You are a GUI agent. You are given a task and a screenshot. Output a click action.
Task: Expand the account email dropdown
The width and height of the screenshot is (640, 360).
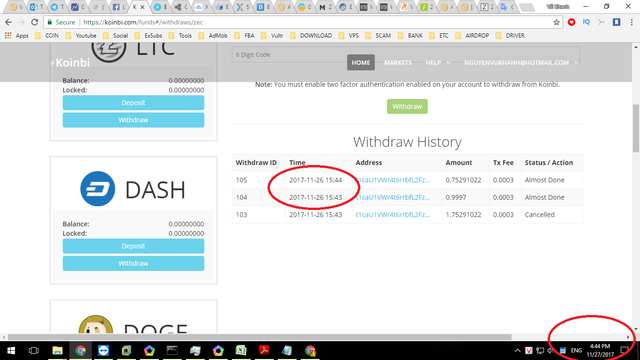point(521,62)
